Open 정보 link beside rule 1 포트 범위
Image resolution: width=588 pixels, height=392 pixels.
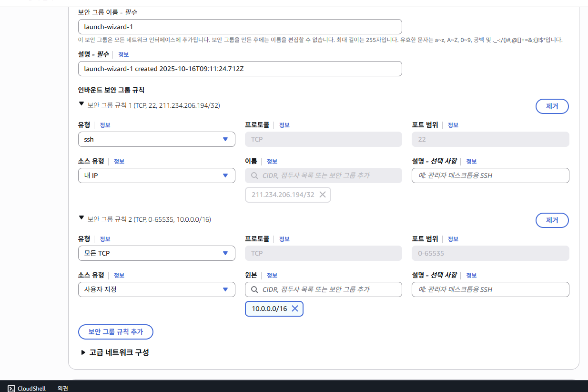453,125
